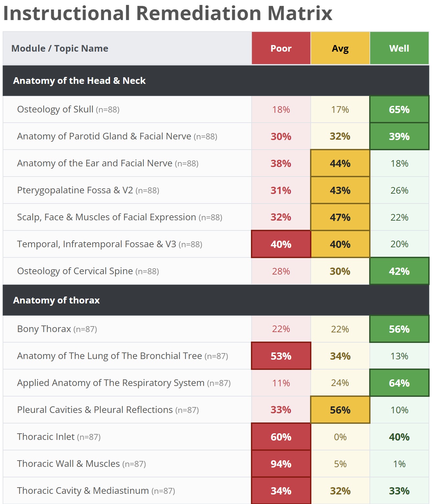Click the 64% Well cell for Applied Anatomy
The height and width of the screenshot is (504, 447).
click(x=399, y=383)
